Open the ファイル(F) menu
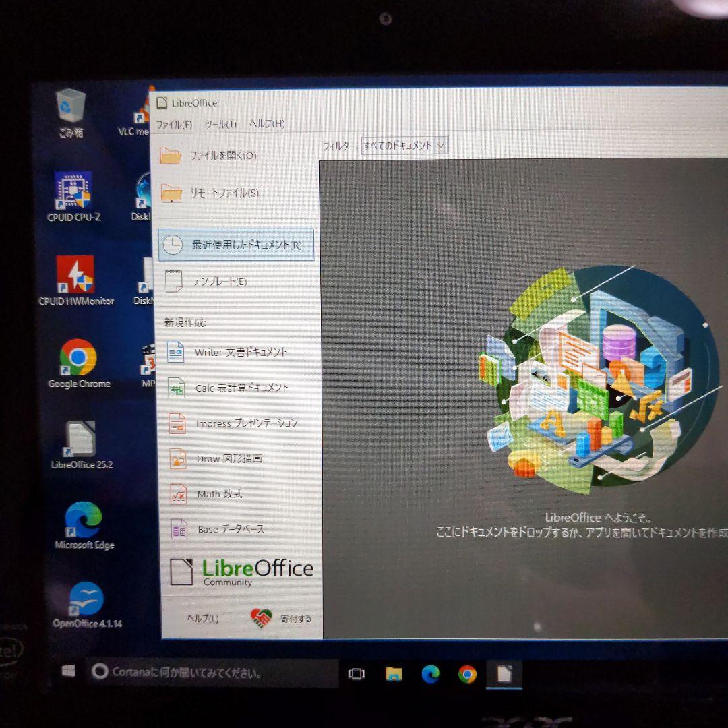The width and height of the screenshot is (728, 728). (x=174, y=125)
